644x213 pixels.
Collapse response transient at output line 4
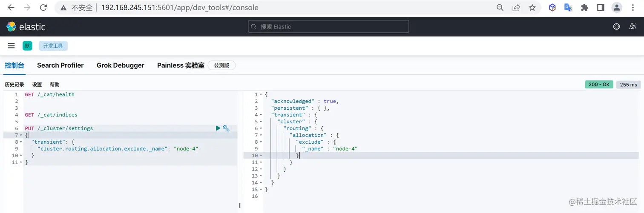tap(261, 115)
